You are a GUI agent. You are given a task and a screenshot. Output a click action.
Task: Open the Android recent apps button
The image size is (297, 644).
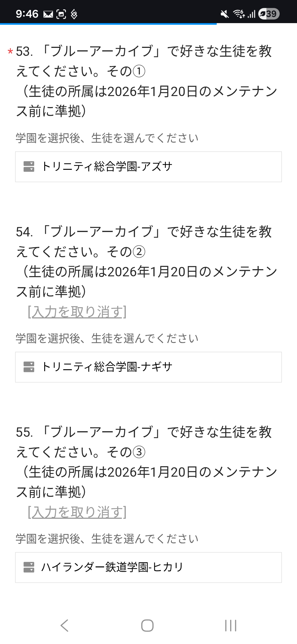[230, 625]
